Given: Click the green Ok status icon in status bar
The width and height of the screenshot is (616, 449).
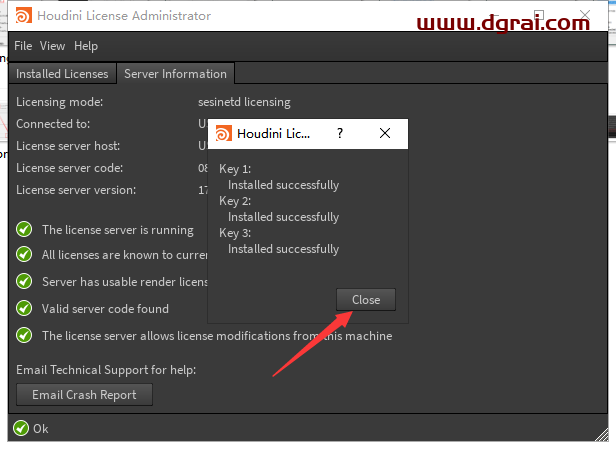Looking at the screenshot, I should tap(21, 428).
